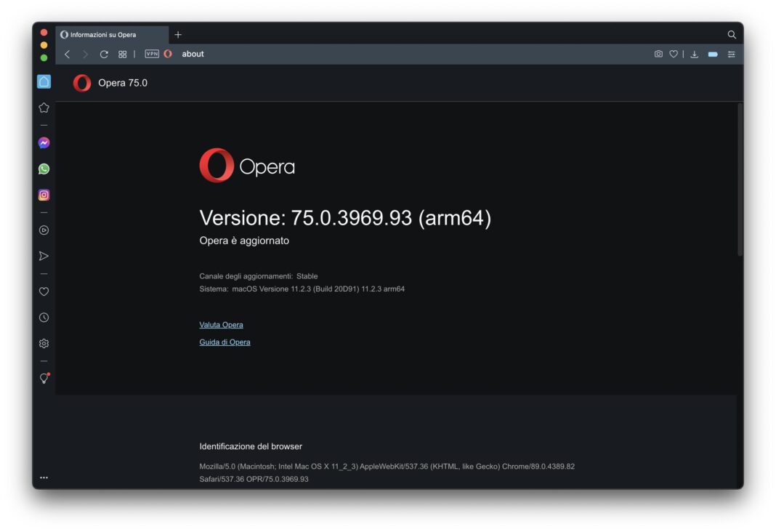The height and width of the screenshot is (532, 776).
Task: Expand the workspaces switcher icon
Action: 122,54
